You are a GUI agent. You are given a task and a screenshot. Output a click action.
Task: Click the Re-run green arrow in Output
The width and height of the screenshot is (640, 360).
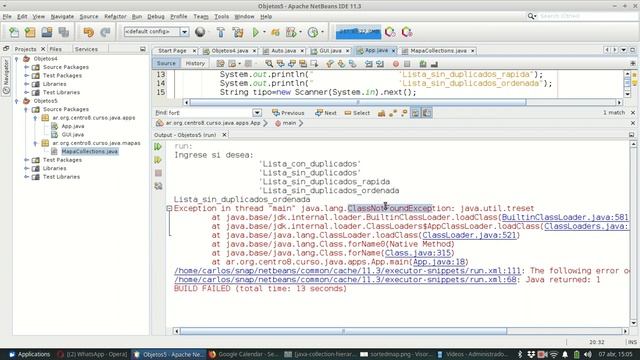158,147
